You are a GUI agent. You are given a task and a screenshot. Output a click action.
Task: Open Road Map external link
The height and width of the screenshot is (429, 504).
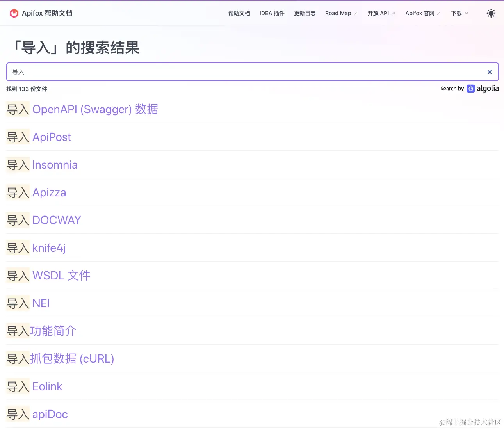click(341, 13)
